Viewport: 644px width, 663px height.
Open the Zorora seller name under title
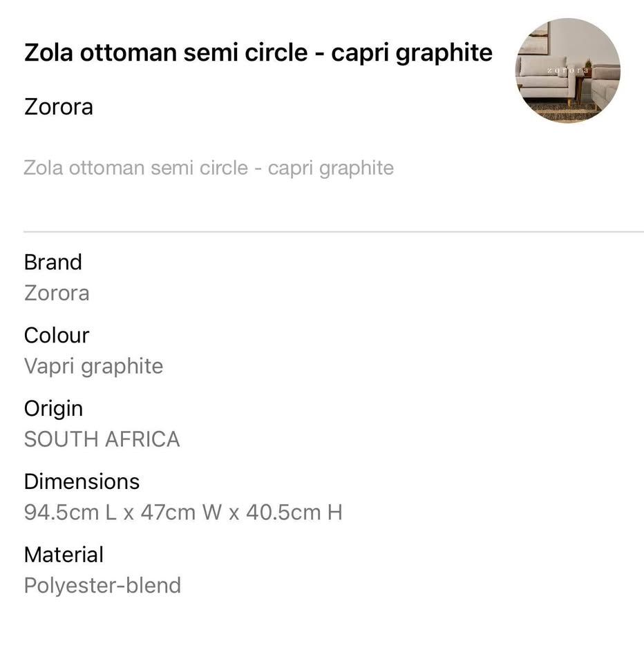[59, 107]
